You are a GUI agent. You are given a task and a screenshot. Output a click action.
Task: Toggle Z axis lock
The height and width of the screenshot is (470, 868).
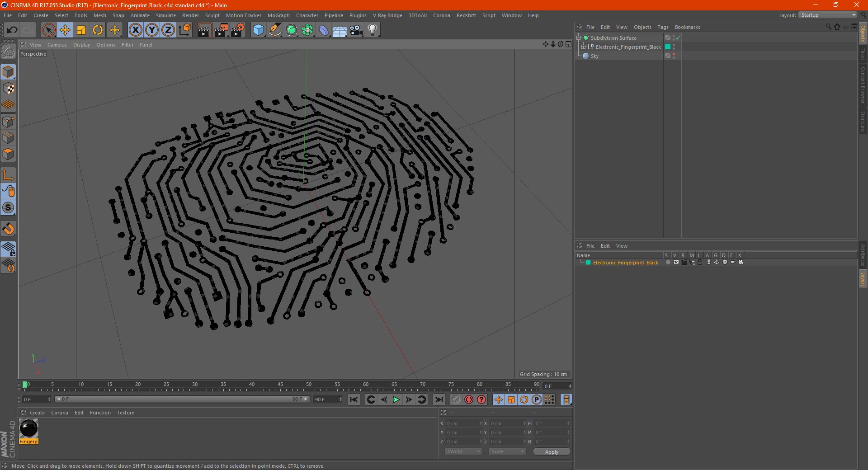point(168,30)
